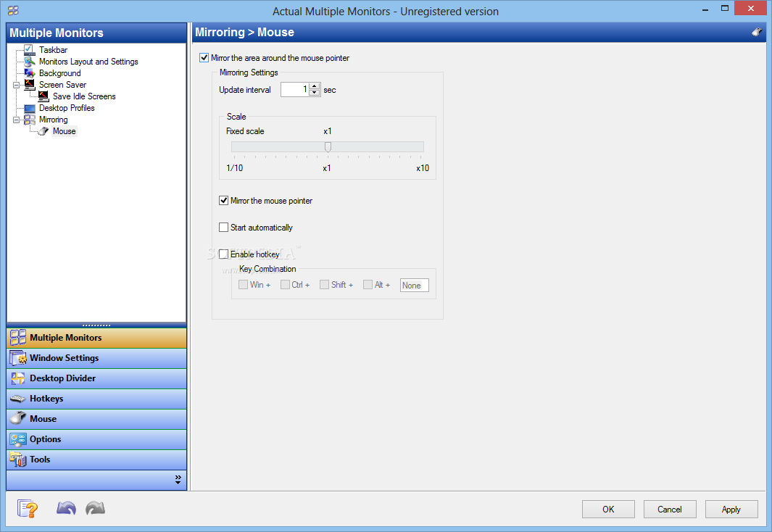772x532 pixels.
Task: Select Screen Saver in the tree
Action: point(62,85)
